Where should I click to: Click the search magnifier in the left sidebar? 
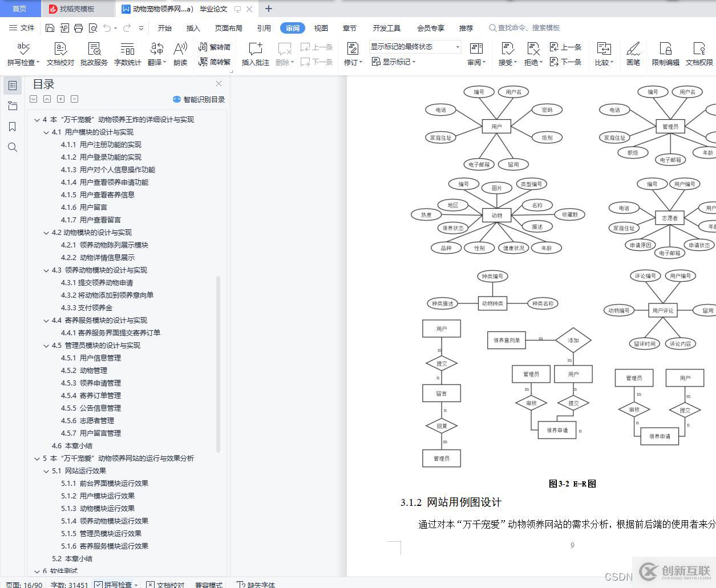click(x=13, y=148)
